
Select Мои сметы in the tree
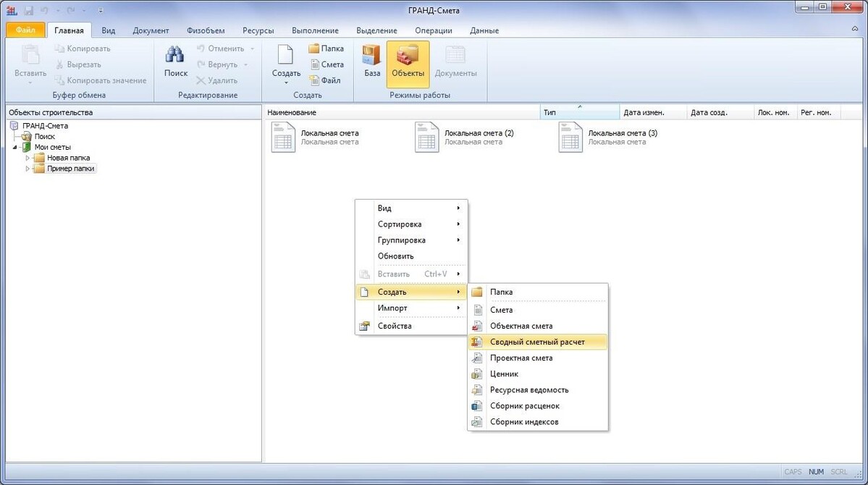[x=53, y=147]
